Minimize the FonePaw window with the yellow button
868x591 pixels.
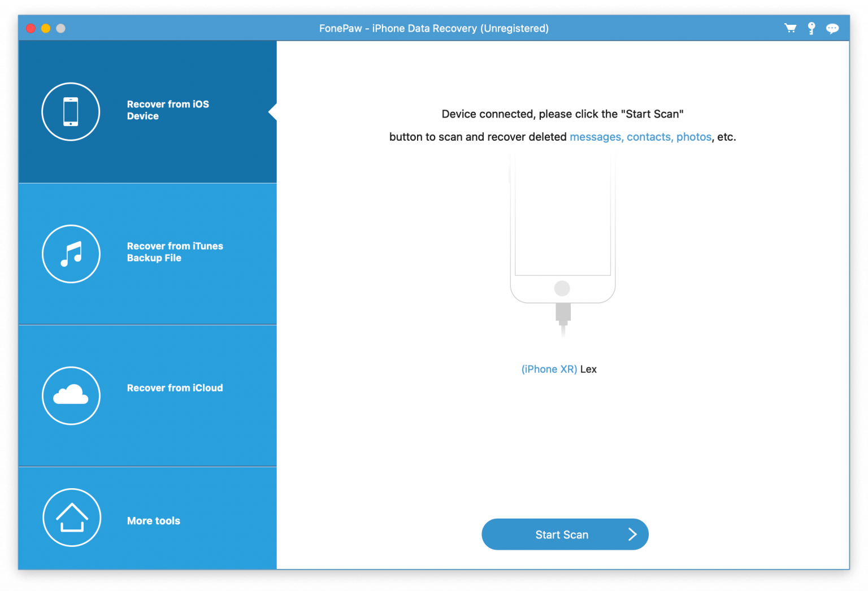click(45, 28)
